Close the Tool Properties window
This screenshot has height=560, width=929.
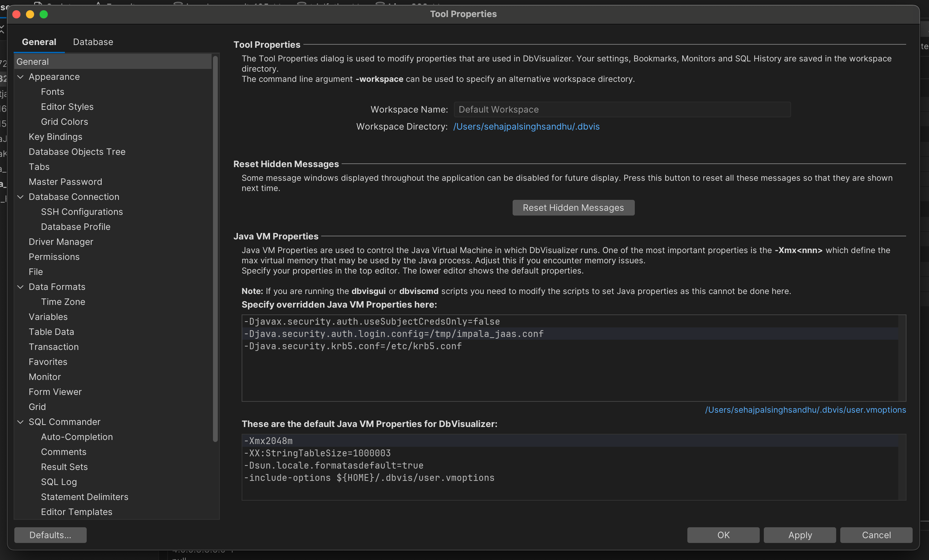tap(16, 14)
